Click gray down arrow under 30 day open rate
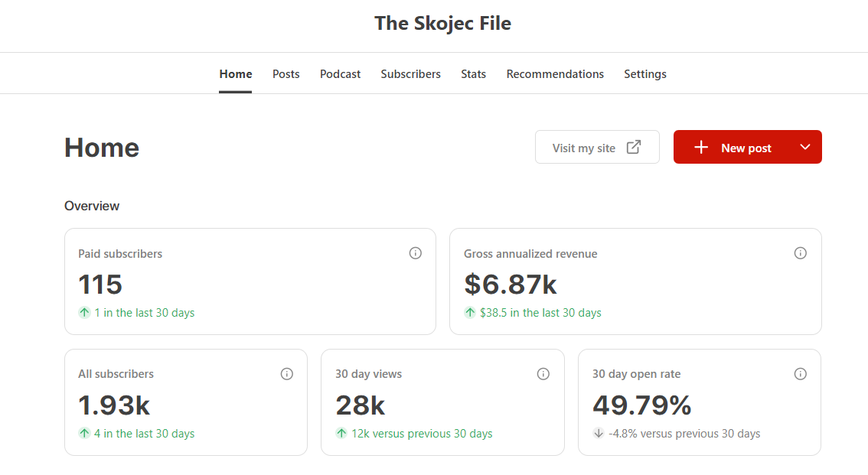868x475 pixels. 599,433
